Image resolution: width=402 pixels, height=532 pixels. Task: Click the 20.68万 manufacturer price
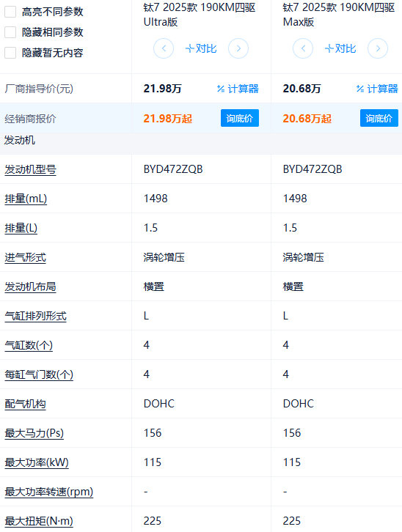tap(301, 89)
